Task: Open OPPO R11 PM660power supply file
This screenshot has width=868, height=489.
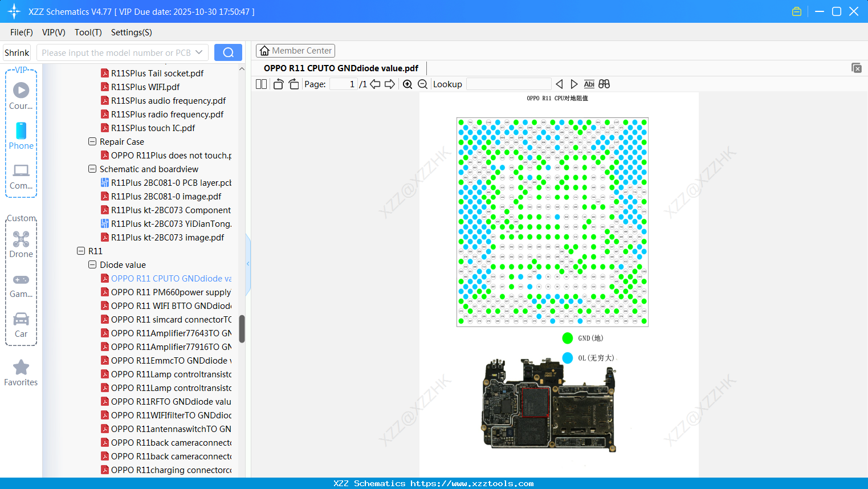Action: [171, 292]
